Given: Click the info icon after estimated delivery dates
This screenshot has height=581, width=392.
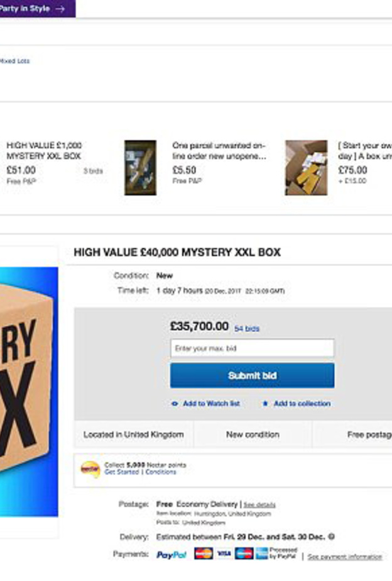Looking at the screenshot, I should (331, 537).
